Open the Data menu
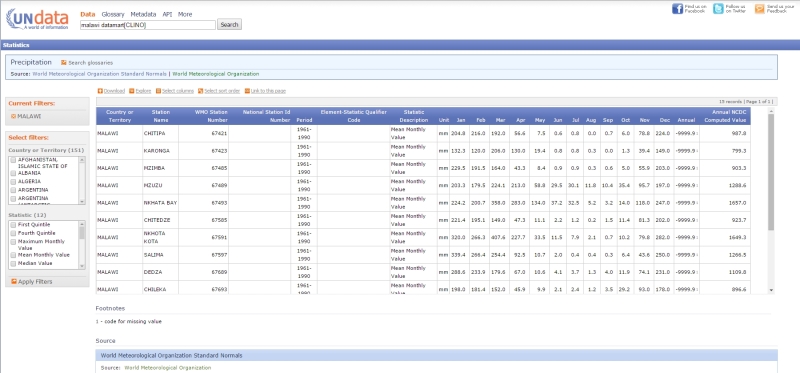Image resolution: width=800 pixels, height=373 pixels. tap(88, 14)
